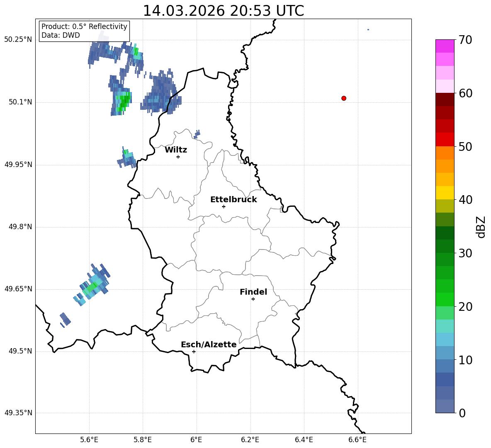
Task: Click the 10 tick on the colorbar
Action: [465, 360]
